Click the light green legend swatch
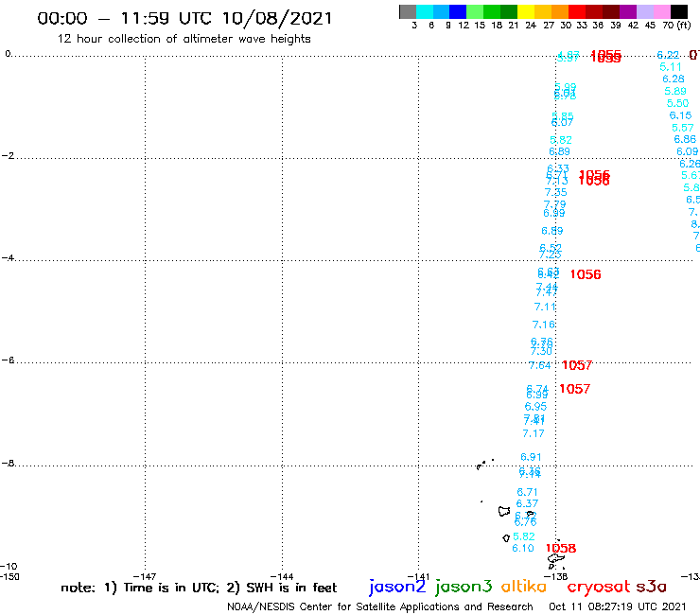700x615 pixels. pos(475,11)
